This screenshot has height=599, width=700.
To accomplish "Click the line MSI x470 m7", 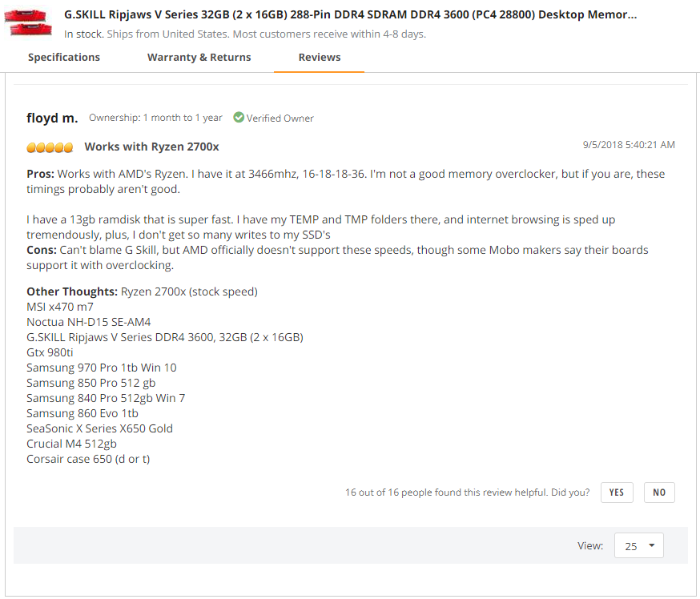I will tap(60, 307).
